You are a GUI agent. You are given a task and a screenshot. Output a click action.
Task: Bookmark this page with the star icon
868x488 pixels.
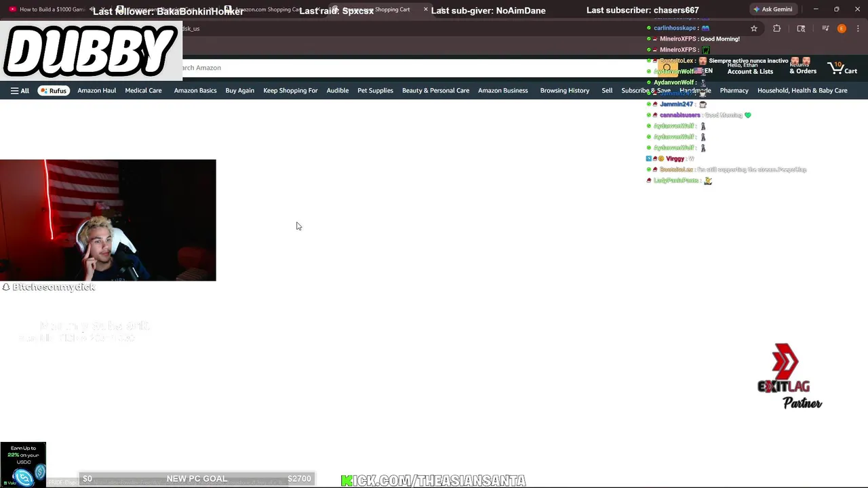[x=753, y=28]
